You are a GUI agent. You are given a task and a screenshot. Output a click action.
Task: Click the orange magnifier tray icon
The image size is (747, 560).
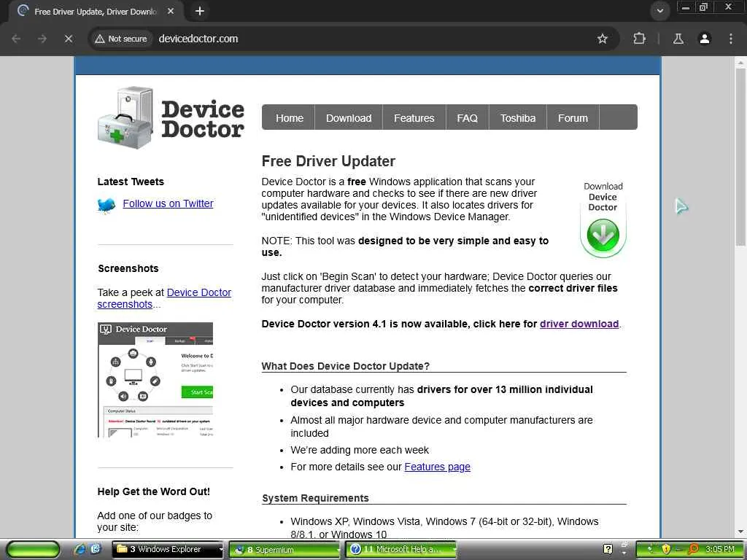pos(694,550)
